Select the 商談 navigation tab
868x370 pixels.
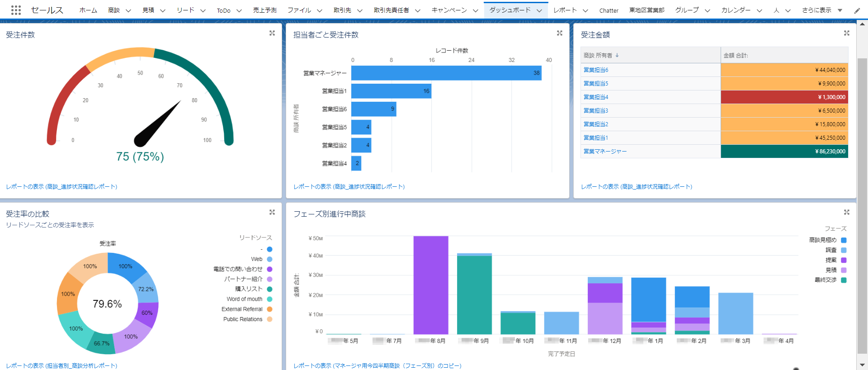(x=114, y=10)
